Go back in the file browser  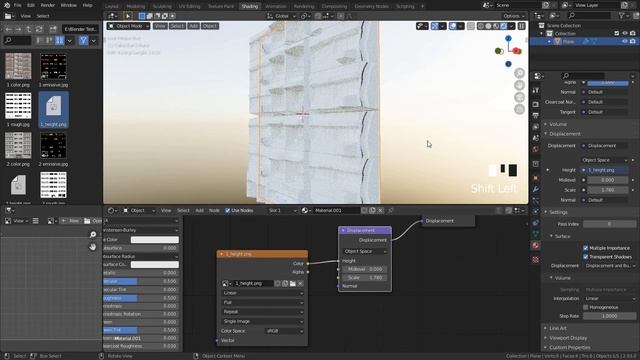9,29
